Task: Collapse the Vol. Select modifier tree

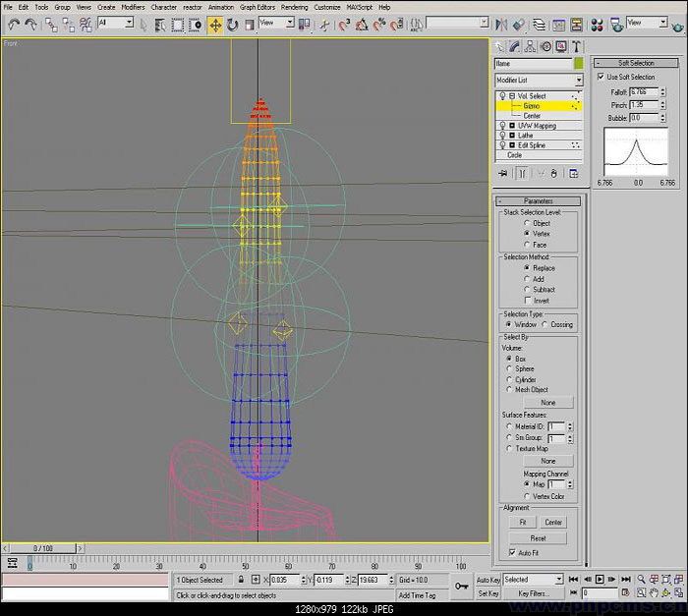Action: point(512,95)
